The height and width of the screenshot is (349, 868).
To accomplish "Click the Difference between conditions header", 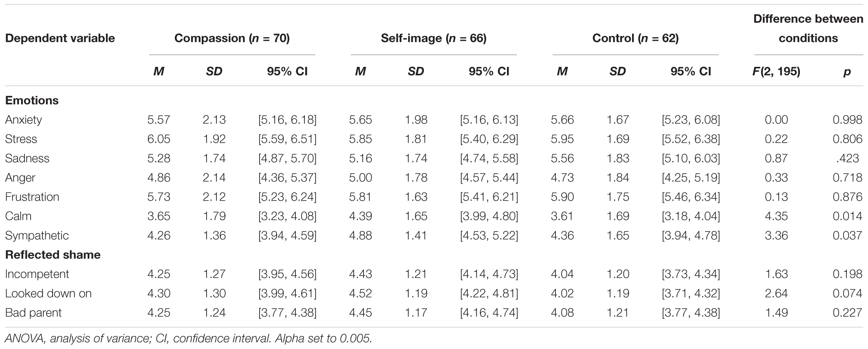I will pyautogui.click(x=808, y=29).
